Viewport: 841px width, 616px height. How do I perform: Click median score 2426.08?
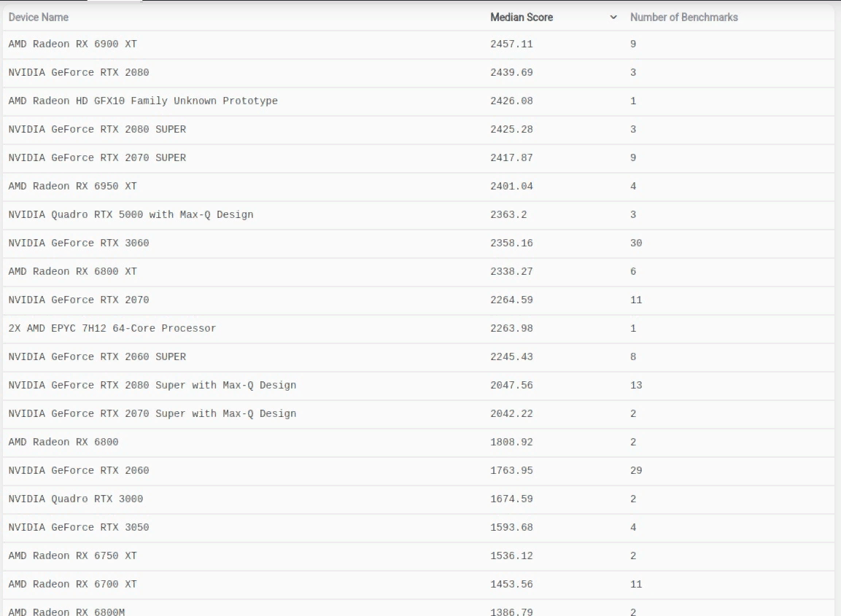point(512,101)
